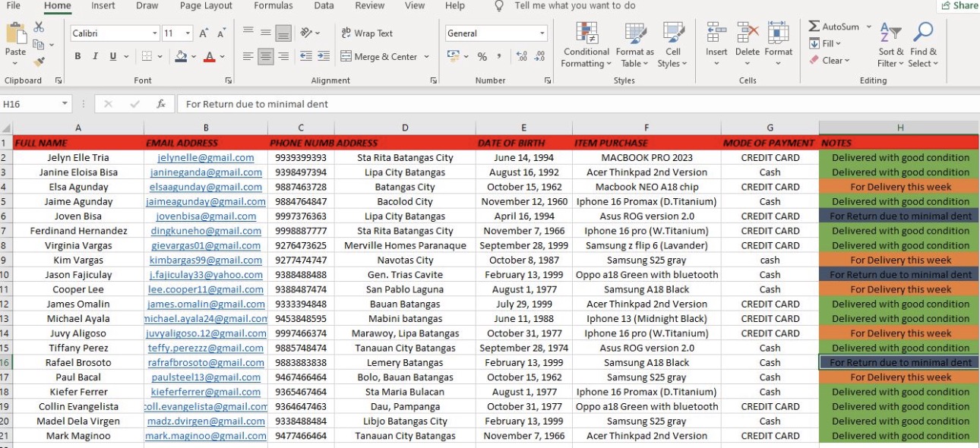This screenshot has width=980, height=448.
Task: Decrease font size with smaller A icon
Action: point(221,33)
